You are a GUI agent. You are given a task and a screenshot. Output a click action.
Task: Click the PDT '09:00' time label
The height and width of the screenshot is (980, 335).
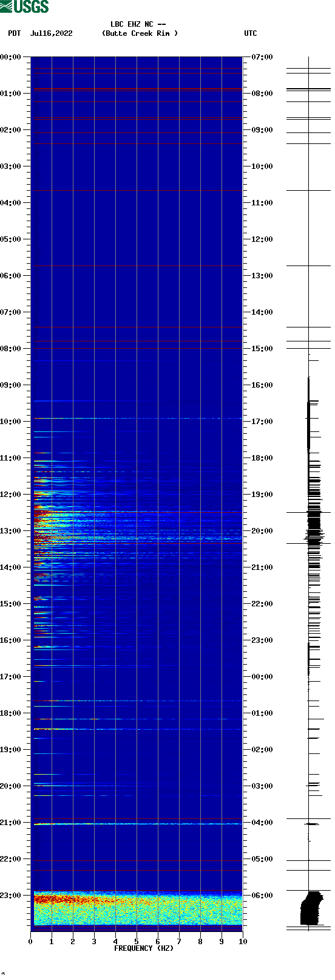point(10,385)
